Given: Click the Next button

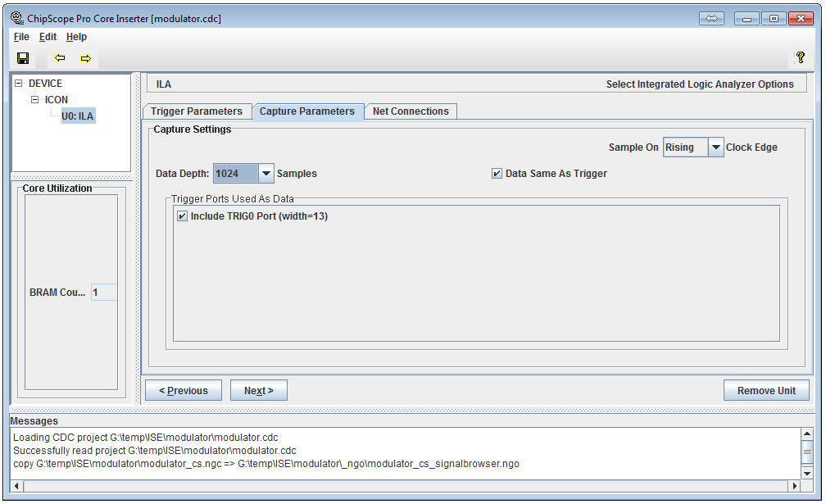Looking at the screenshot, I should click(x=259, y=390).
